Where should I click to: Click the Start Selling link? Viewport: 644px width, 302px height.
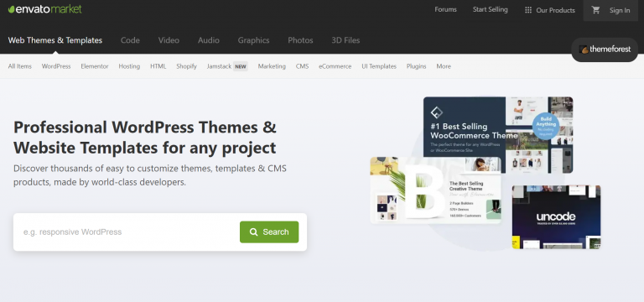[x=490, y=9]
